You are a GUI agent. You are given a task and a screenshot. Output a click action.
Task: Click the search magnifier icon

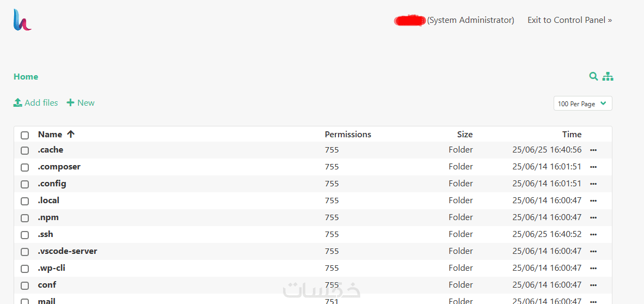593,76
